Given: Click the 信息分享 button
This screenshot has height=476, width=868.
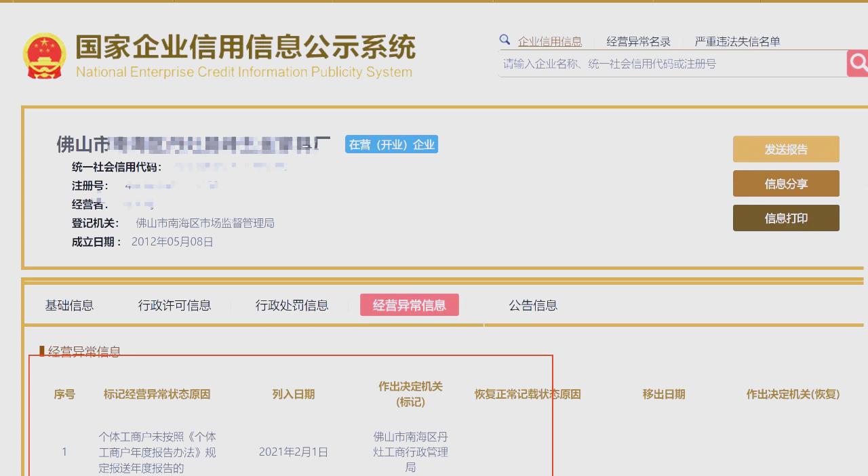Looking at the screenshot, I should tap(786, 184).
